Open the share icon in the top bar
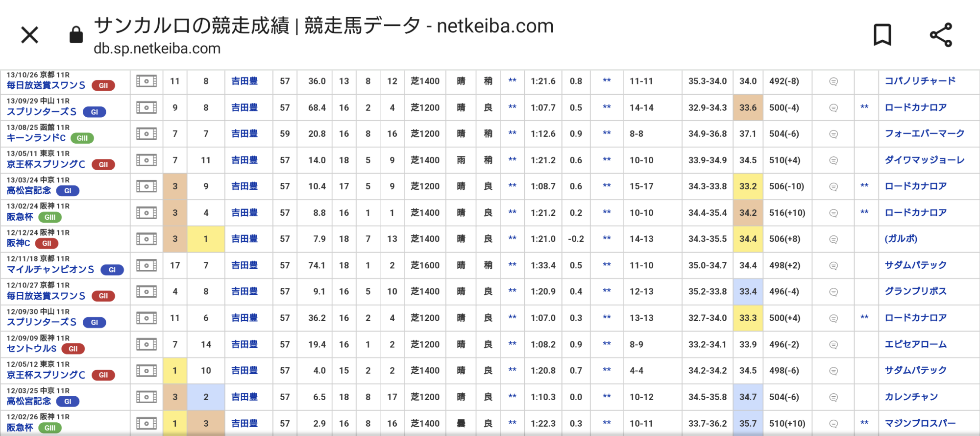This screenshot has width=980, height=436. pos(941,35)
